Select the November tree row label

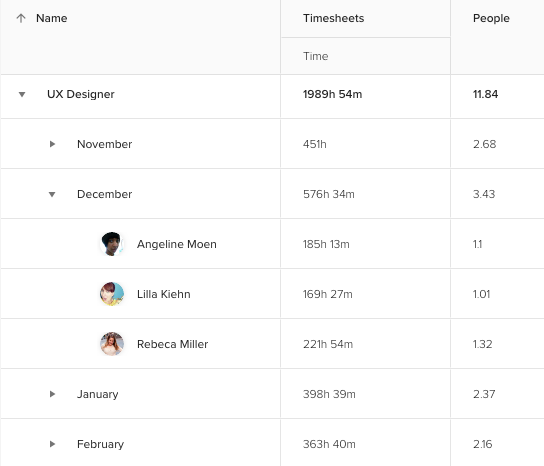click(x=104, y=144)
